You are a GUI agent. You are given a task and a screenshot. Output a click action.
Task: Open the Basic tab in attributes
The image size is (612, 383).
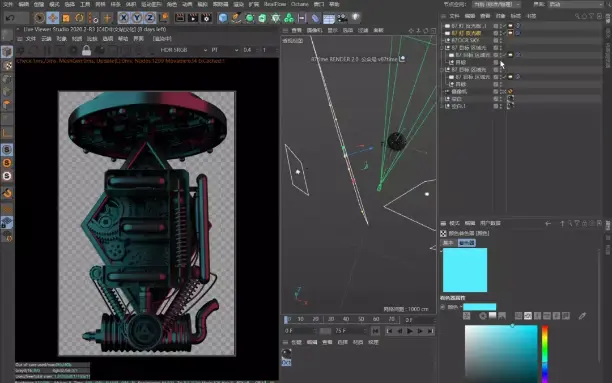pos(448,242)
